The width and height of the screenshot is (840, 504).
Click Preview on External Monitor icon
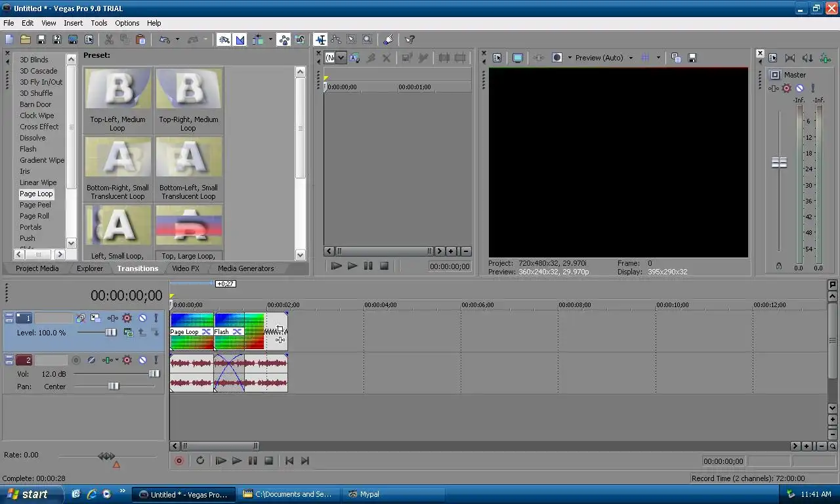pos(518,58)
